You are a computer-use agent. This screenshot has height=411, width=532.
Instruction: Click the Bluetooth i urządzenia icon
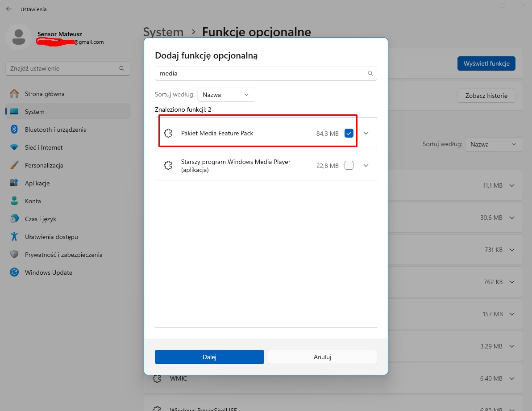click(x=14, y=130)
